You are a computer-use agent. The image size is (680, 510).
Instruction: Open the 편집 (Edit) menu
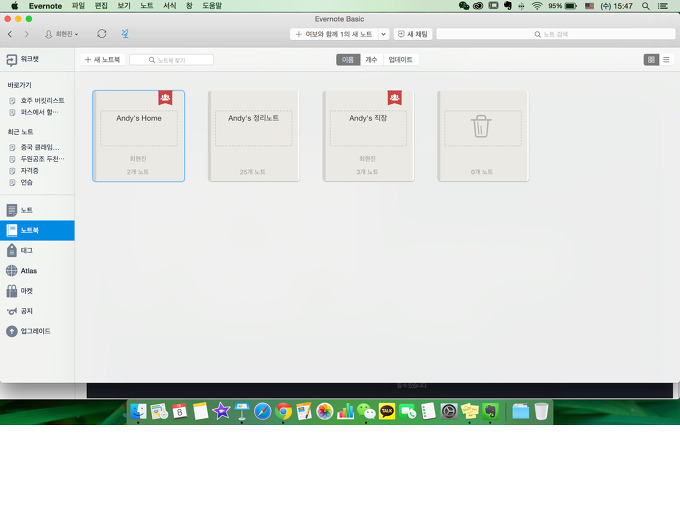point(101,6)
